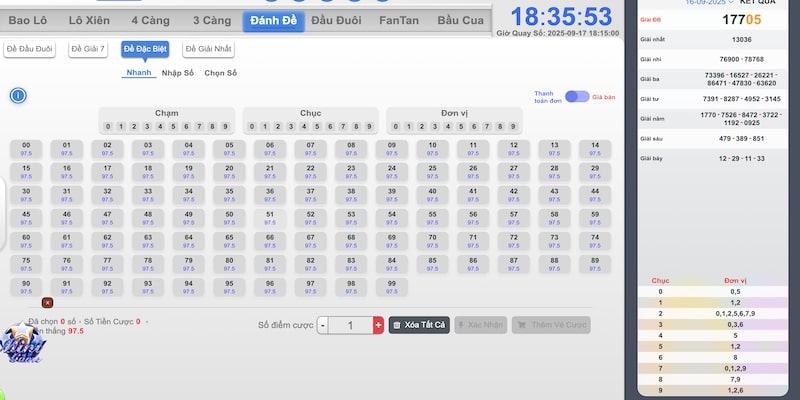Choose the Đề Giải 7 option

pyautogui.click(x=89, y=49)
